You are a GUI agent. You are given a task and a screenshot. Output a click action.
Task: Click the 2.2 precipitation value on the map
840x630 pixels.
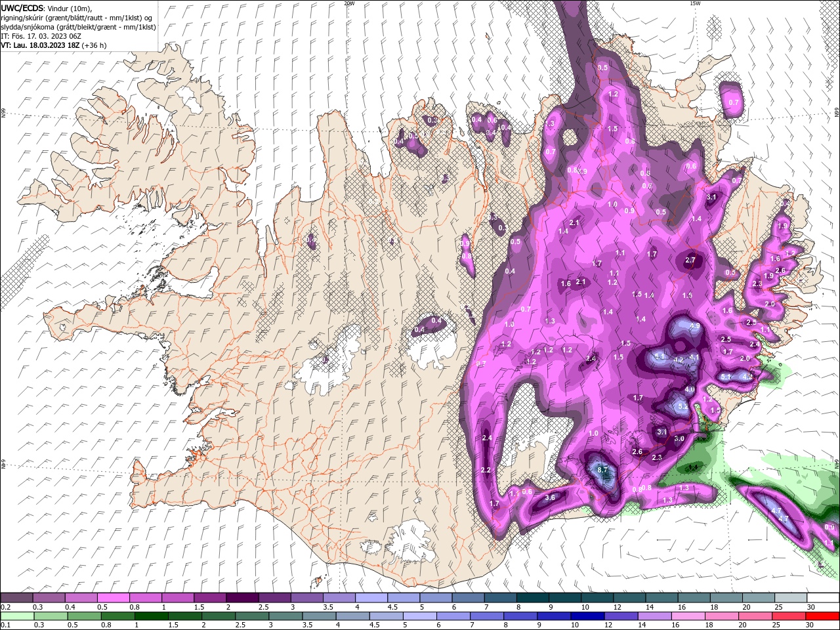pos(486,470)
